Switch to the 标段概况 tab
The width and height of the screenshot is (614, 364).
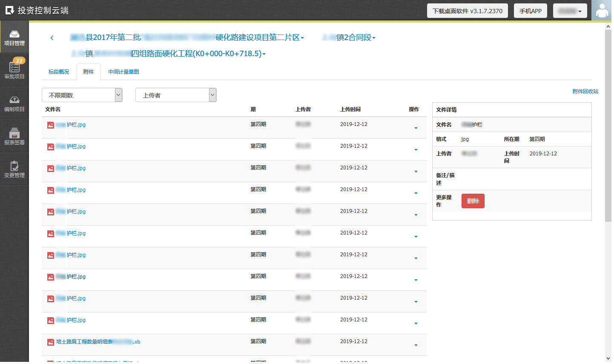[x=59, y=72]
